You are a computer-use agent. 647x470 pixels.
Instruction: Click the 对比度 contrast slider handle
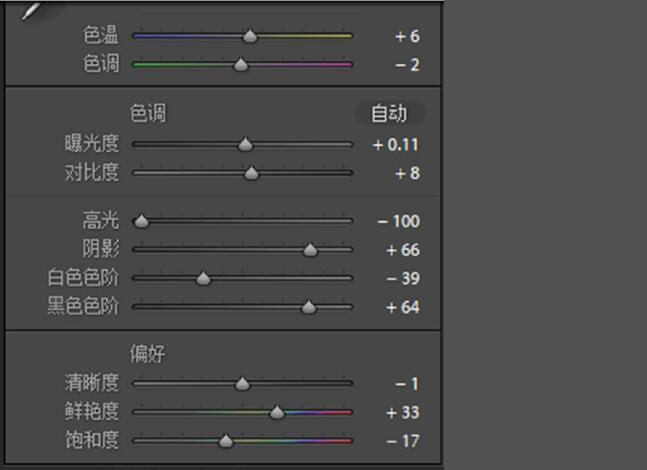[251, 173]
